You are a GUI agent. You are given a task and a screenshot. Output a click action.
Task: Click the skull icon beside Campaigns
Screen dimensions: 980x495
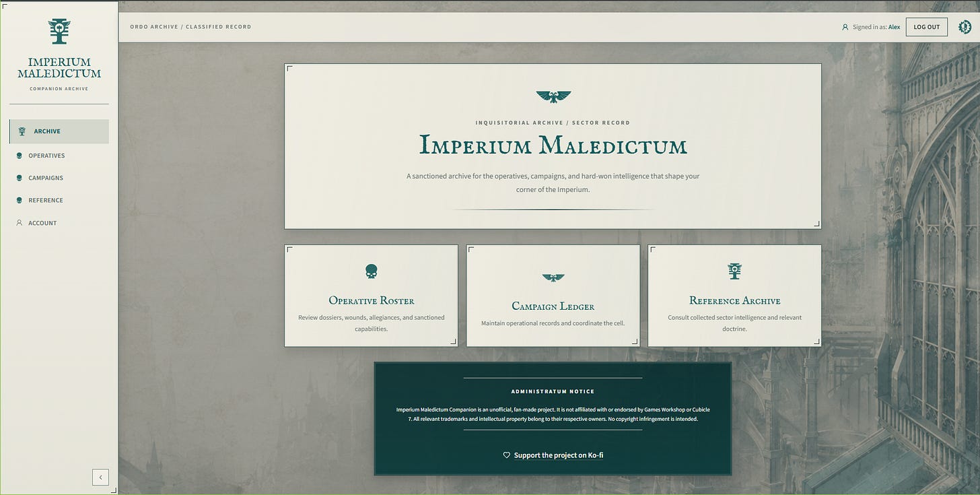coord(19,178)
